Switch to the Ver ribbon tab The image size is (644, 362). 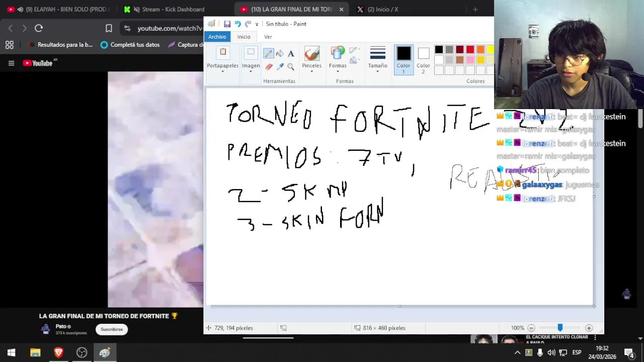click(268, 37)
